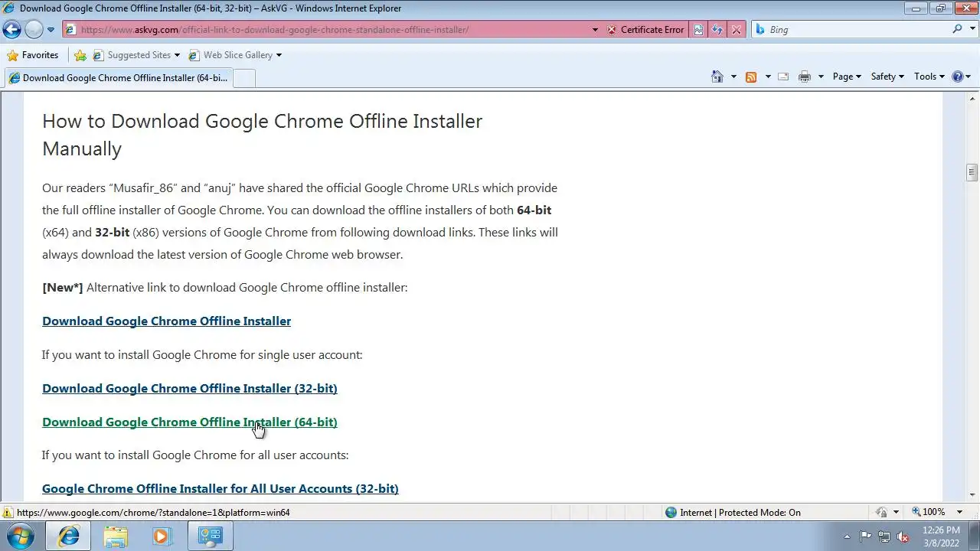Click the Internet Explorer taskbar icon
This screenshot has width=980, height=551.
pos(69,536)
